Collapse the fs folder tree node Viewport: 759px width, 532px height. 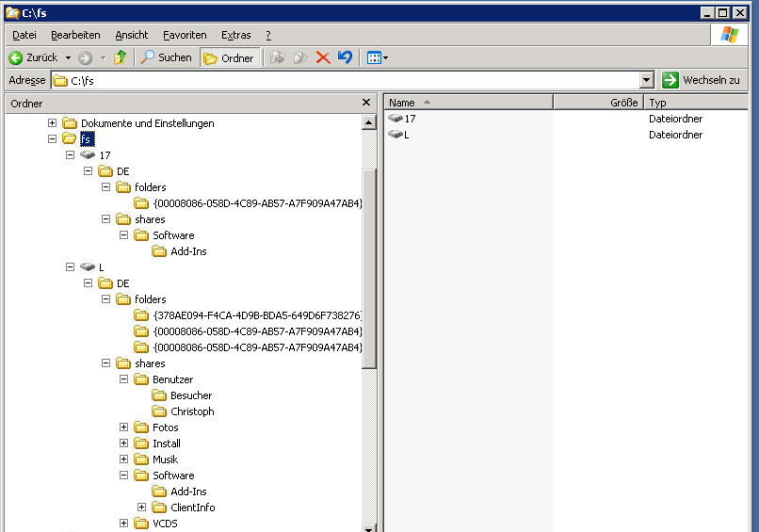click(53, 139)
